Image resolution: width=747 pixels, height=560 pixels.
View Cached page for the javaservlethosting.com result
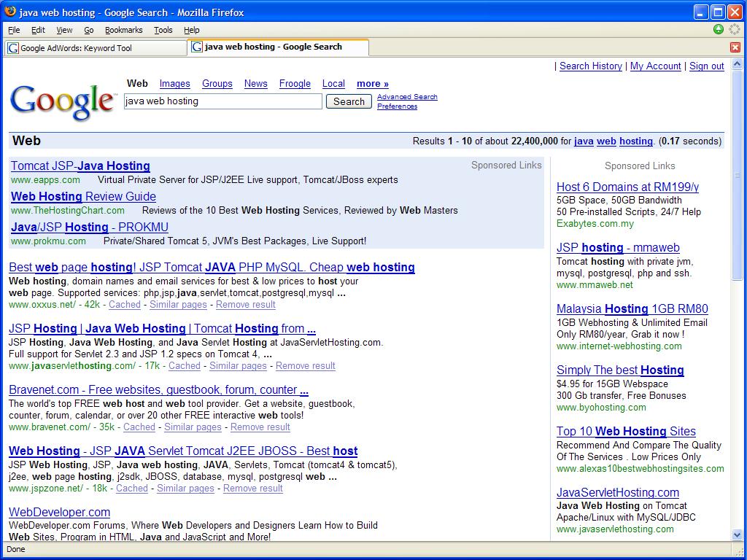tap(185, 366)
